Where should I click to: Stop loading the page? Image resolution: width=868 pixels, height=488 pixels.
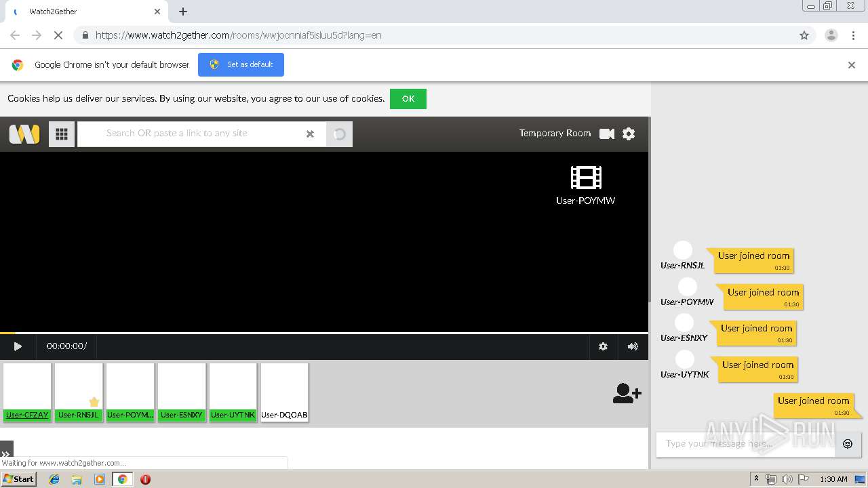58,35
